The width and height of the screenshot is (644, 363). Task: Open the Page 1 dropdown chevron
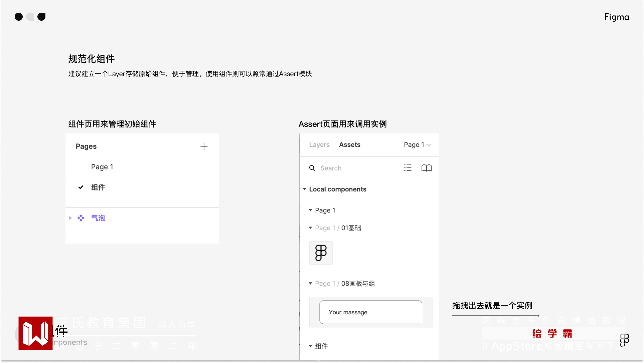429,145
